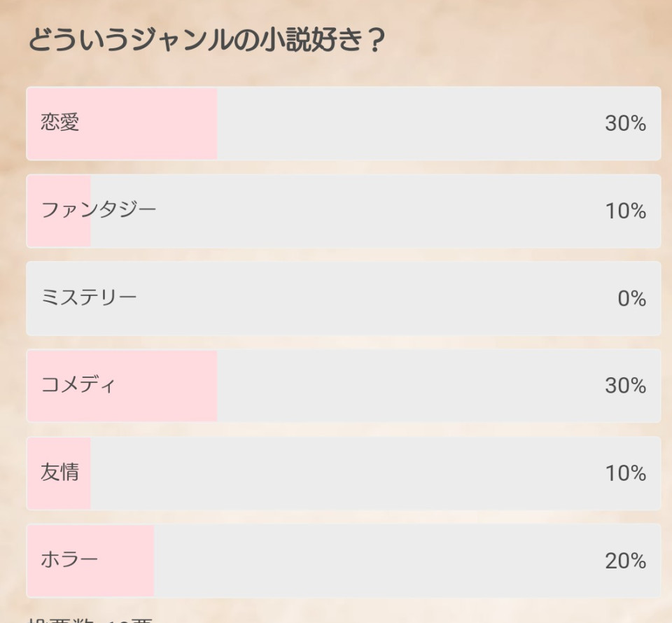Click the pink progress fill of the 恋愛 bar
Screen dimensions: 672x623
pos(122,123)
